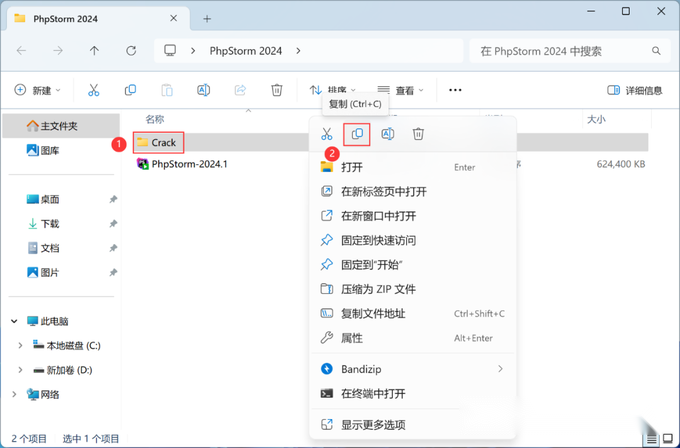Screen dimensions: 680x448
Task: Sort by the 名称 column header
Action: [154, 119]
